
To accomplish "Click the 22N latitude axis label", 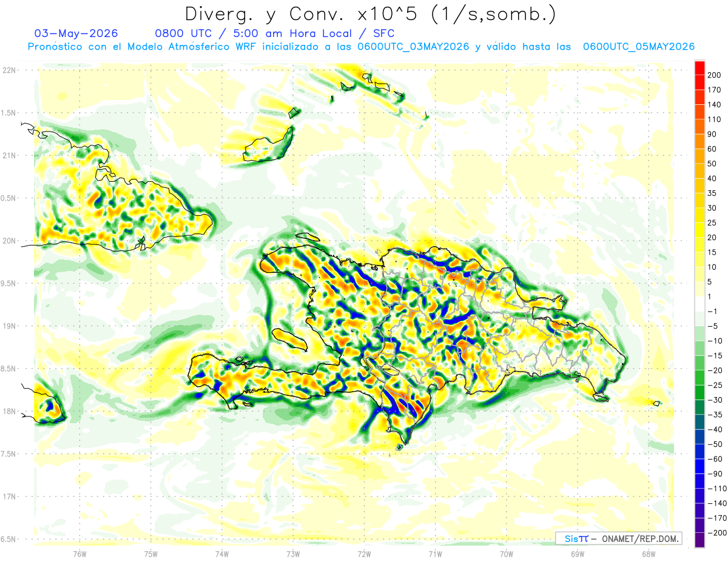I will [9, 70].
